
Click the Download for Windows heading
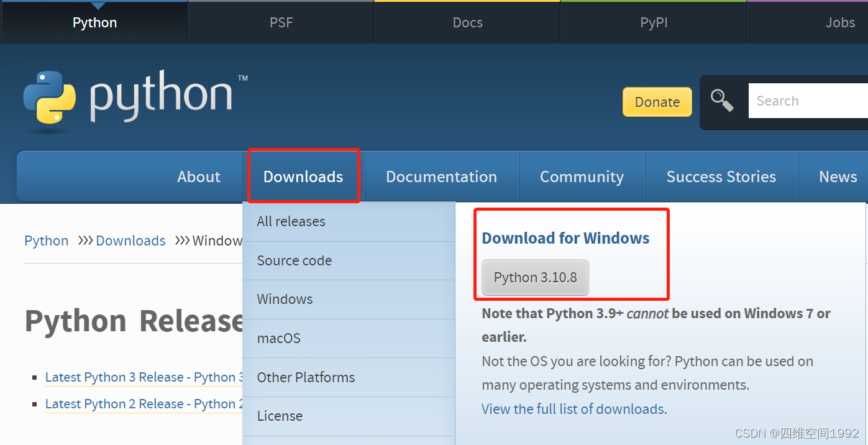(x=565, y=238)
